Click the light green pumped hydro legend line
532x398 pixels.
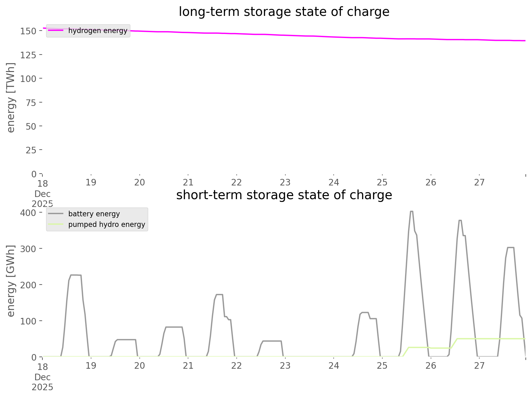[x=56, y=224]
